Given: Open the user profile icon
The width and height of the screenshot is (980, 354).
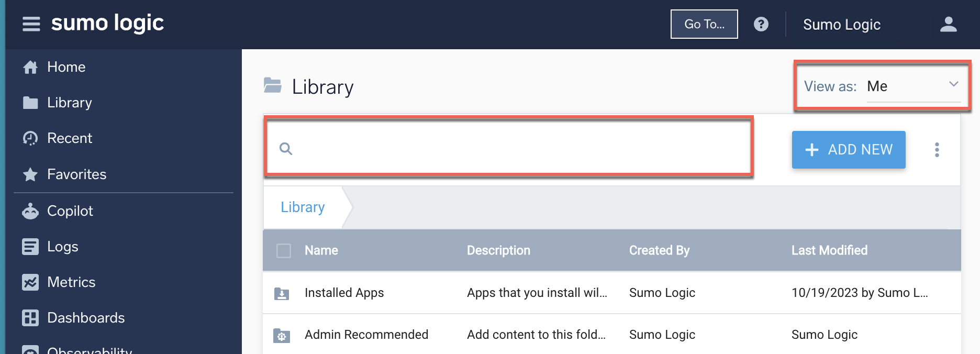Looking at the screenshot, I should [948, 24].
